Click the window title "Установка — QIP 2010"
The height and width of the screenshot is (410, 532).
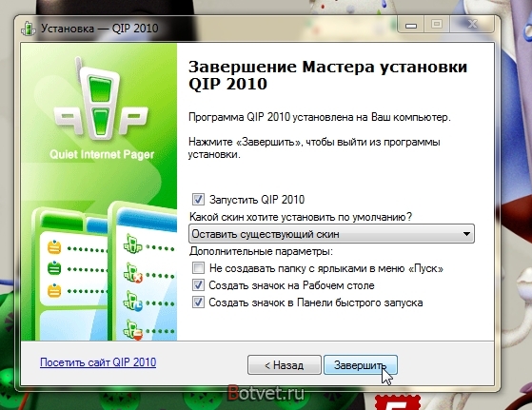[x=100, y=29]
